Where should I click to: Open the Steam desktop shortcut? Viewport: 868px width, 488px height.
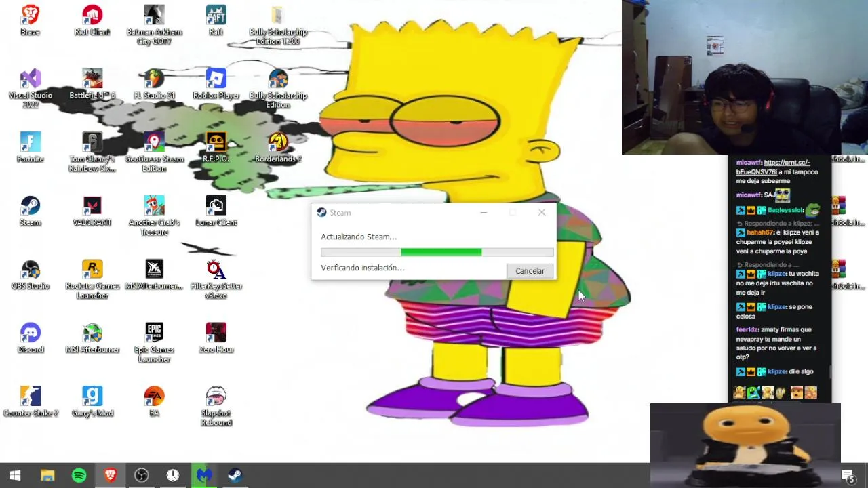(30, 211)
